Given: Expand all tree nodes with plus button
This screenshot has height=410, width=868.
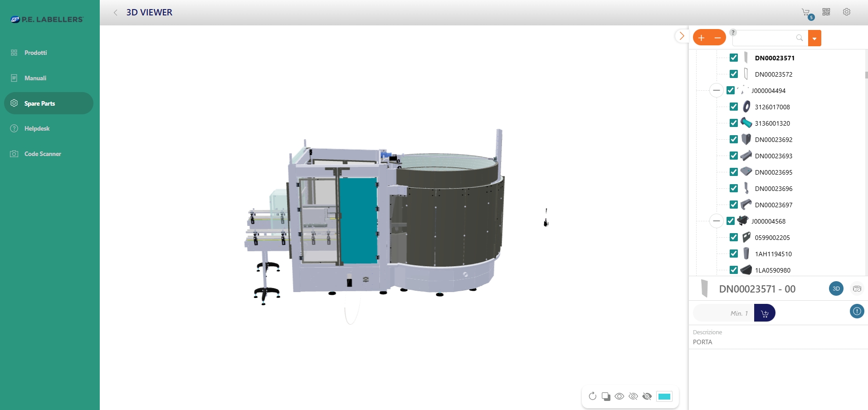Looking at the screenshot, I should tap(702, 38).
